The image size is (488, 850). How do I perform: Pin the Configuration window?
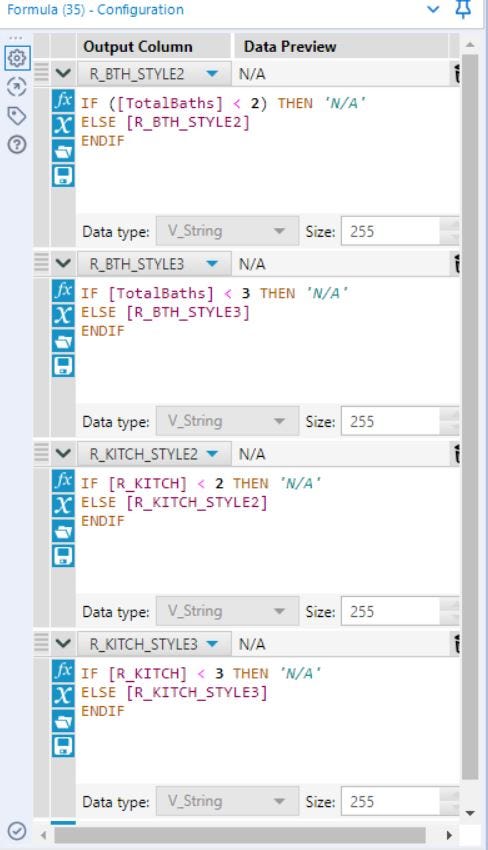[463, 9]
